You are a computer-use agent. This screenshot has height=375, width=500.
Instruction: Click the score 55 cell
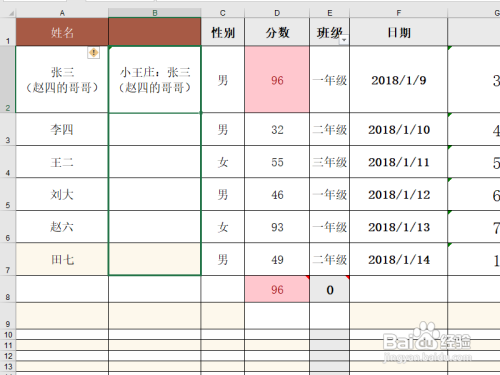click(277, 162)
